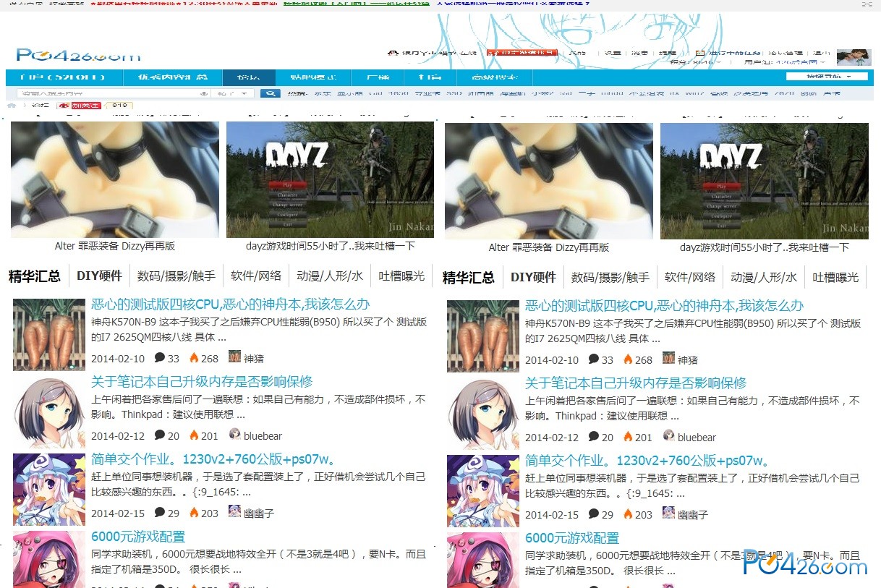The image size is (881, 588).
Task: Open the 动漫/人形/水 tab in the right column
Action: (x=764, y=277)
